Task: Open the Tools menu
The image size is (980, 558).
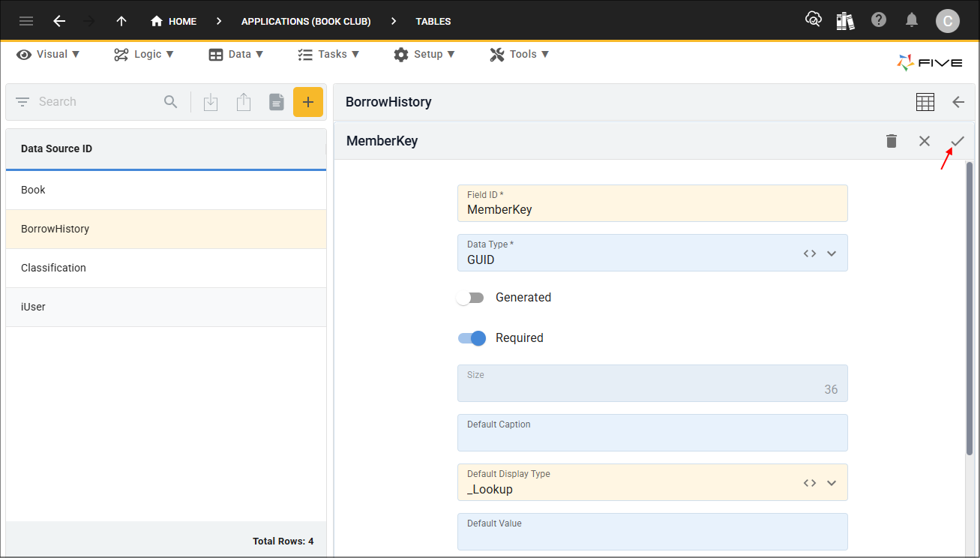Action: tap(520, 54)
